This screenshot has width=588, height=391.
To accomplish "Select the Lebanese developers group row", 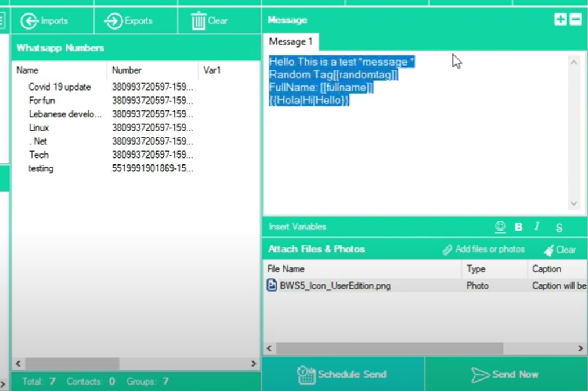I will point(65,114).
